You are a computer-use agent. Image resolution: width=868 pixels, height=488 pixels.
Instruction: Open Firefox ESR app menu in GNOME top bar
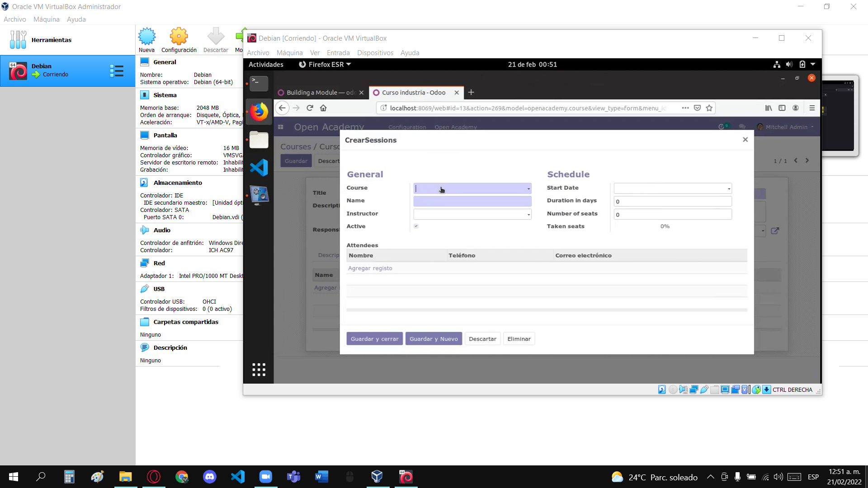(x=325, y=65)
